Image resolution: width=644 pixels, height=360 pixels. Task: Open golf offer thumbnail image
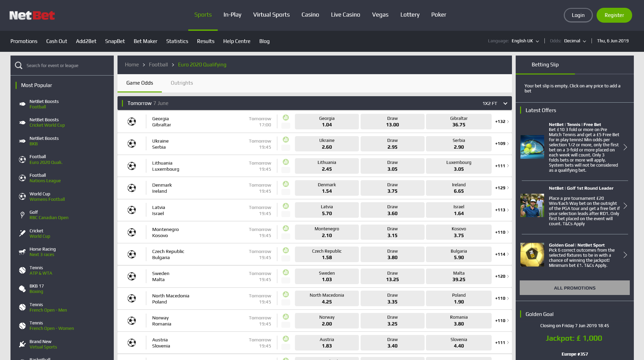(x=532, y=206)
